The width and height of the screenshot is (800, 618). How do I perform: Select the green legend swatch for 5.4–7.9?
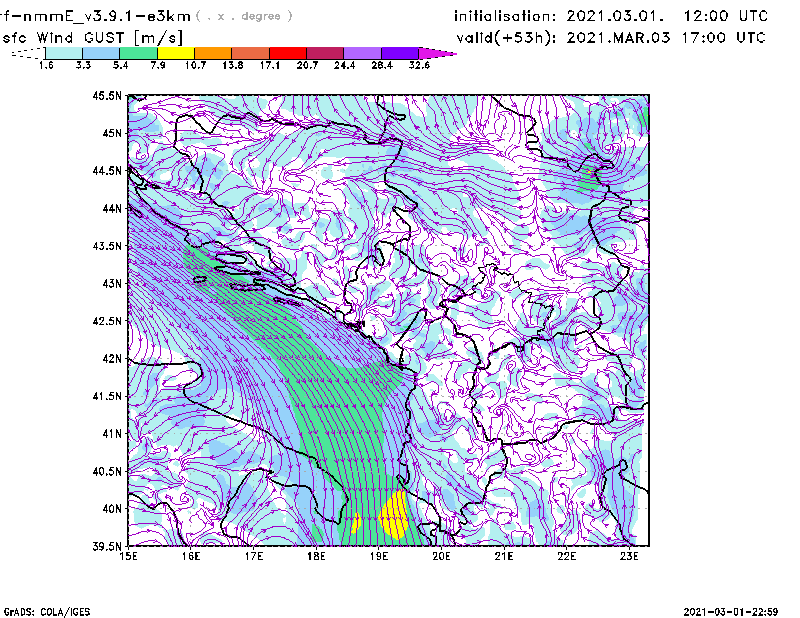[x=138, y=53]
